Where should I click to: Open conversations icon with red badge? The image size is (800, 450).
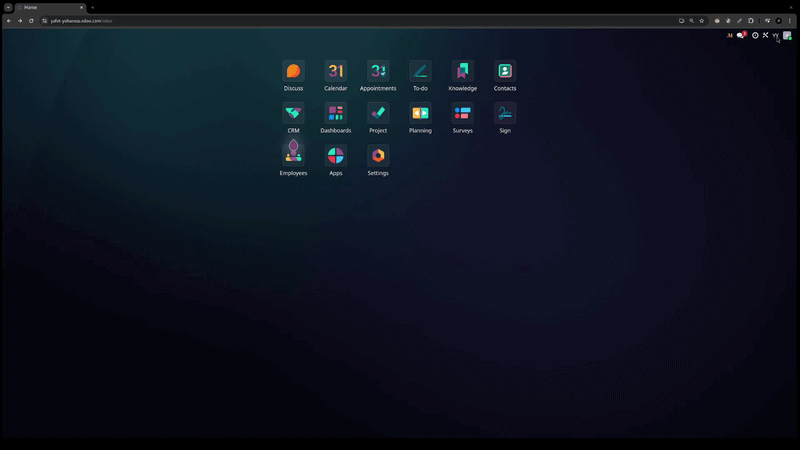741,35
